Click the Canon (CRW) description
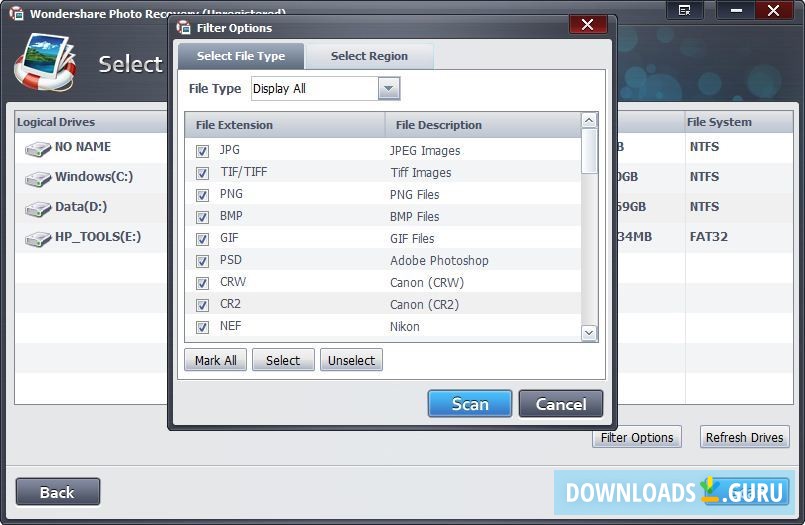This screenshot has height=525, width=805. pos(427,283)
